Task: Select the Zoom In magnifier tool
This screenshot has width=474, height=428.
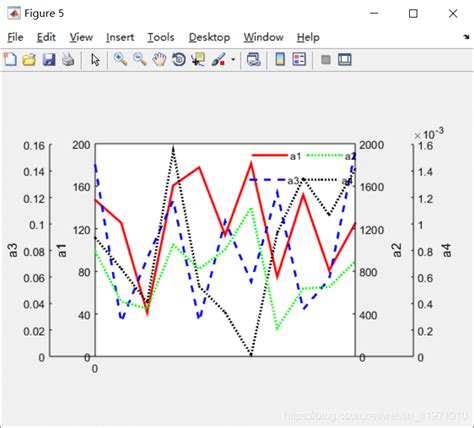Action: point(120,60)
